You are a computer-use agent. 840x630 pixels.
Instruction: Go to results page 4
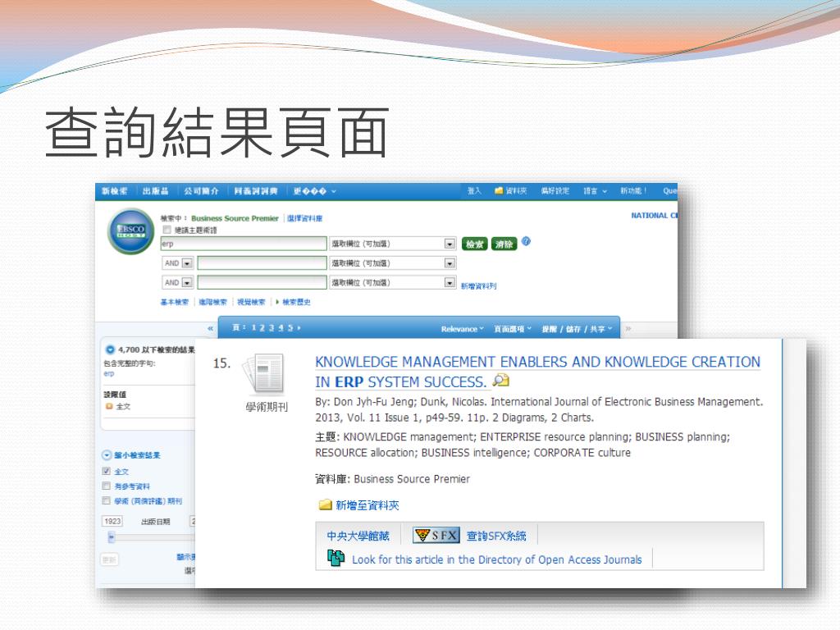[x=281, y=327]
